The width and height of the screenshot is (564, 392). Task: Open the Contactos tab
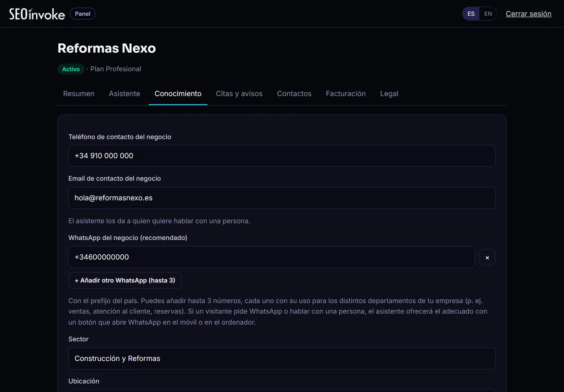pyautogui.click(x=294, y=93)
